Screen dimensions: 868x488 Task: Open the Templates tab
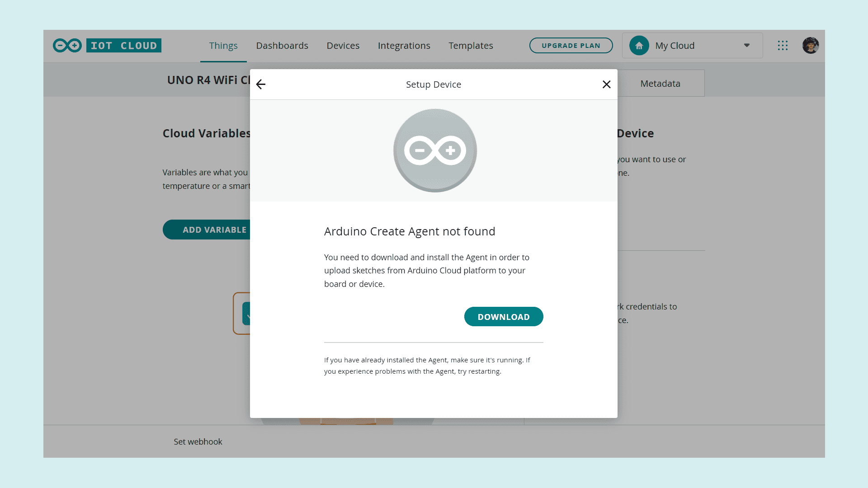click(x=471, y=46)
